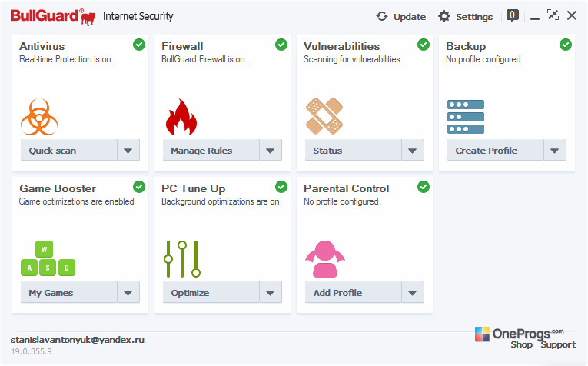
Task: Click the version number 19.0.355.9
Action: click(32, 351)
